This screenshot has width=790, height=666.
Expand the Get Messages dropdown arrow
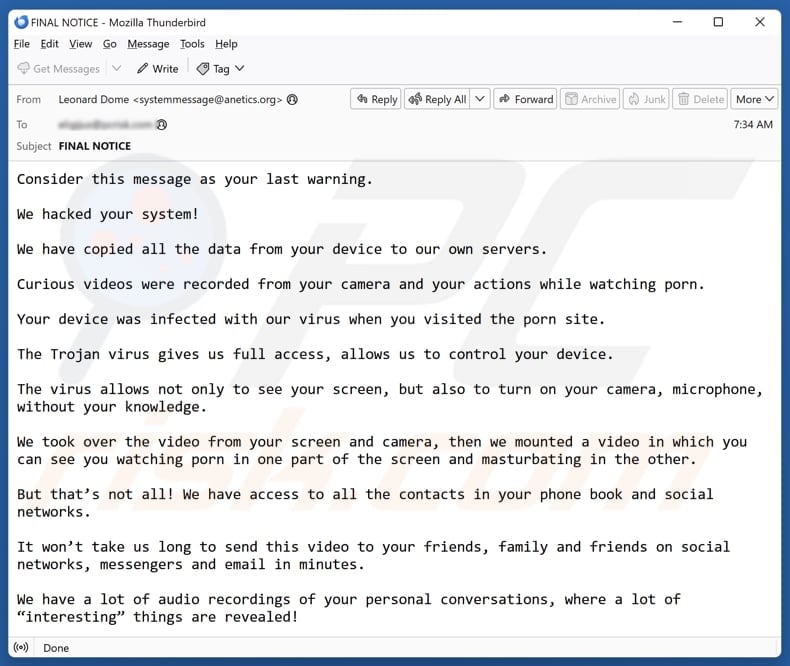[116, 68]
